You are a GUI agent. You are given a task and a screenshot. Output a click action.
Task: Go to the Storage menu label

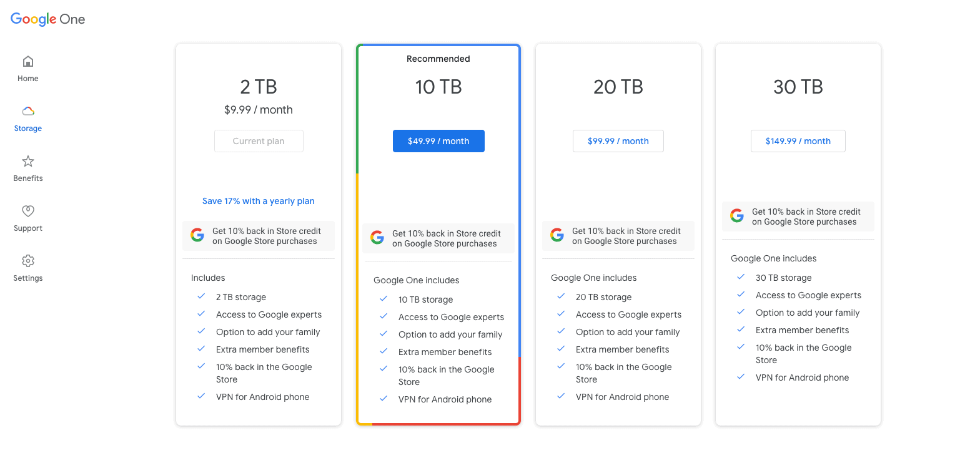pyautogui.click(x=28, y=129)
